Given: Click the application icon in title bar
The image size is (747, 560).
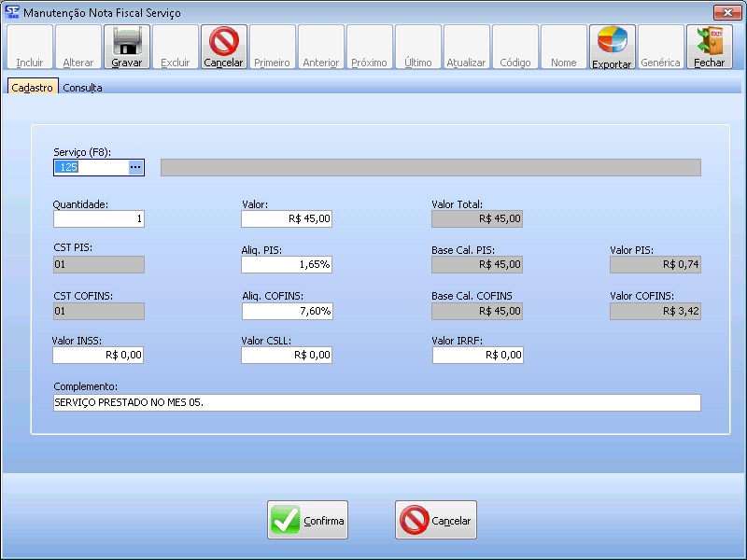Looking at the screenshot, I should pos(11,12).
